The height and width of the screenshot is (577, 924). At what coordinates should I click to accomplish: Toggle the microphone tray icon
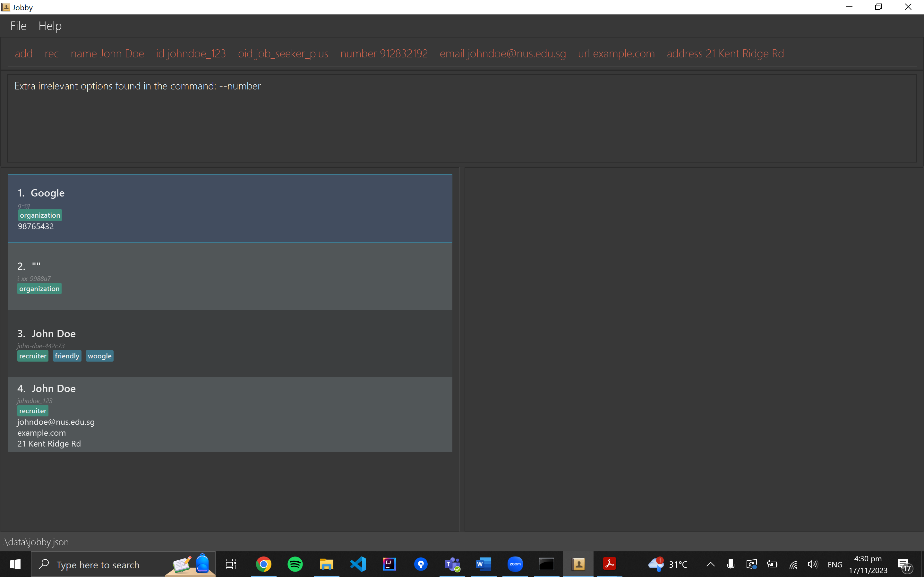click(x=731, y=564)
